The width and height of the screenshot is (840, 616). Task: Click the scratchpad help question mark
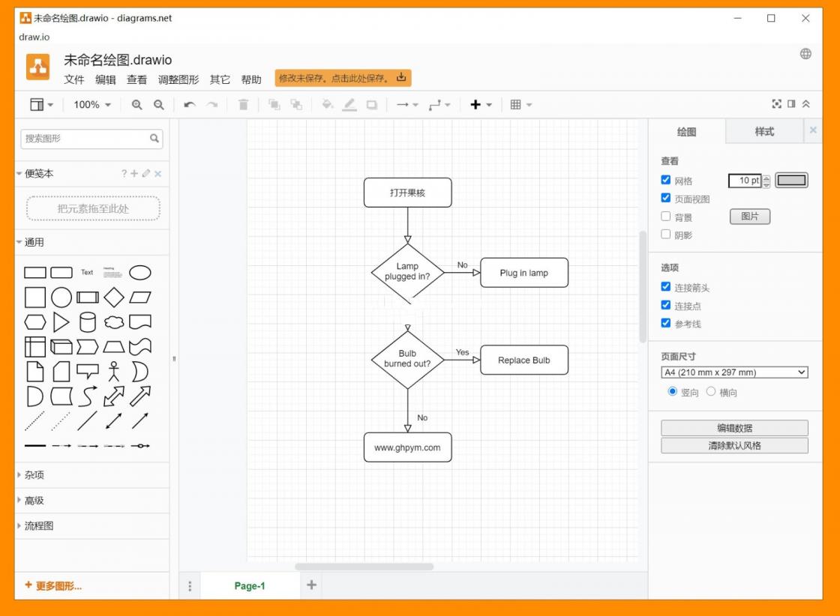(x=124, y=173)
